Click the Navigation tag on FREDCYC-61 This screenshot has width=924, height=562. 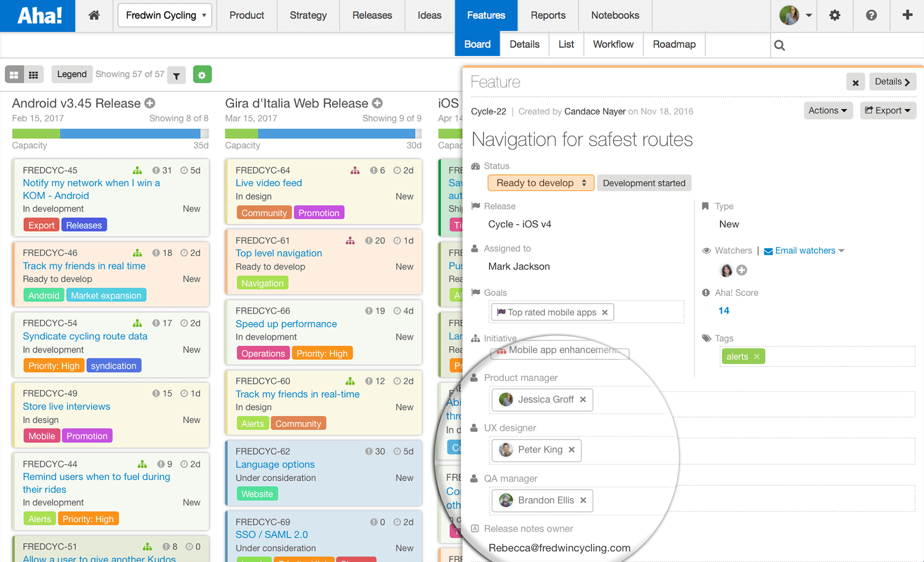[262, 283]
